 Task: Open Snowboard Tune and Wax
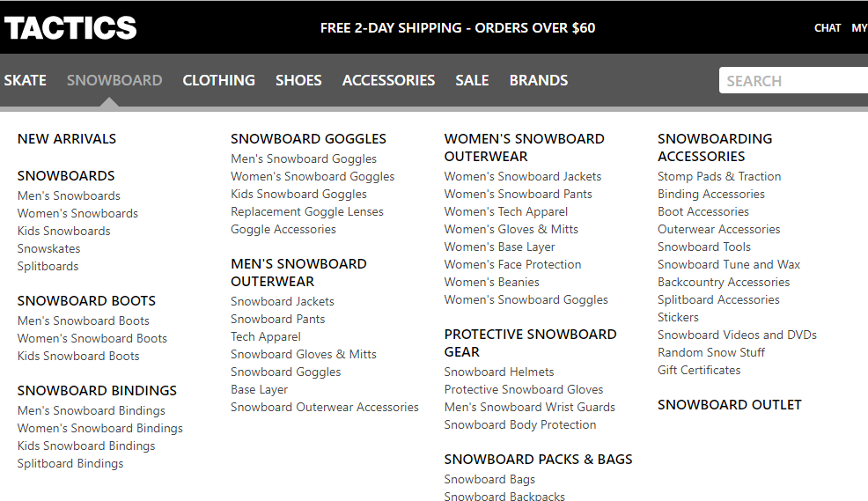click(729, 264)
